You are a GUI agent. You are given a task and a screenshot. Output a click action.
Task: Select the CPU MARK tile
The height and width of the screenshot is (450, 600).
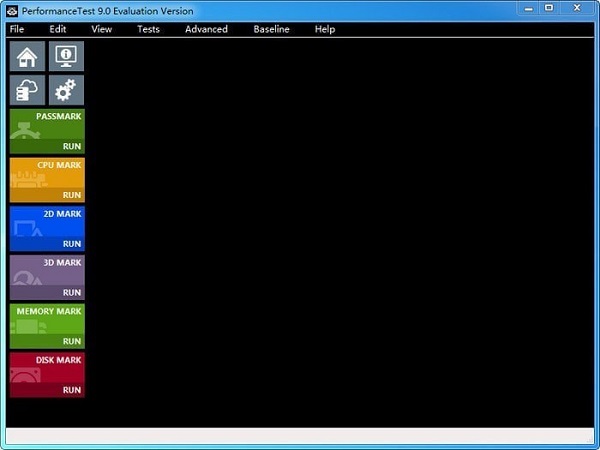[47, 173]
